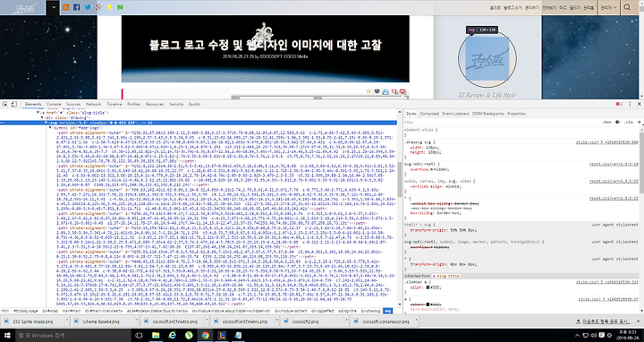Click the Windows Start button
This screenshot has width=644, height=342.
[x=7, y=336]
